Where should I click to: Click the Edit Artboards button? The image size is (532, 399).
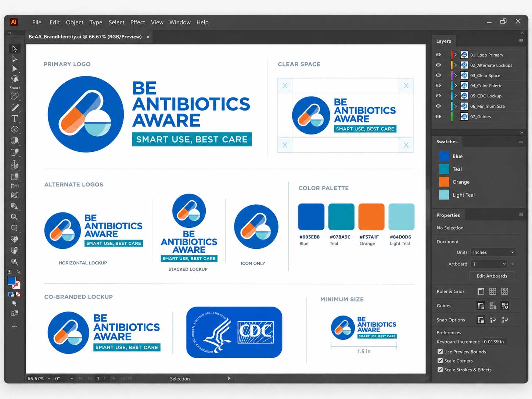(492, 276)
